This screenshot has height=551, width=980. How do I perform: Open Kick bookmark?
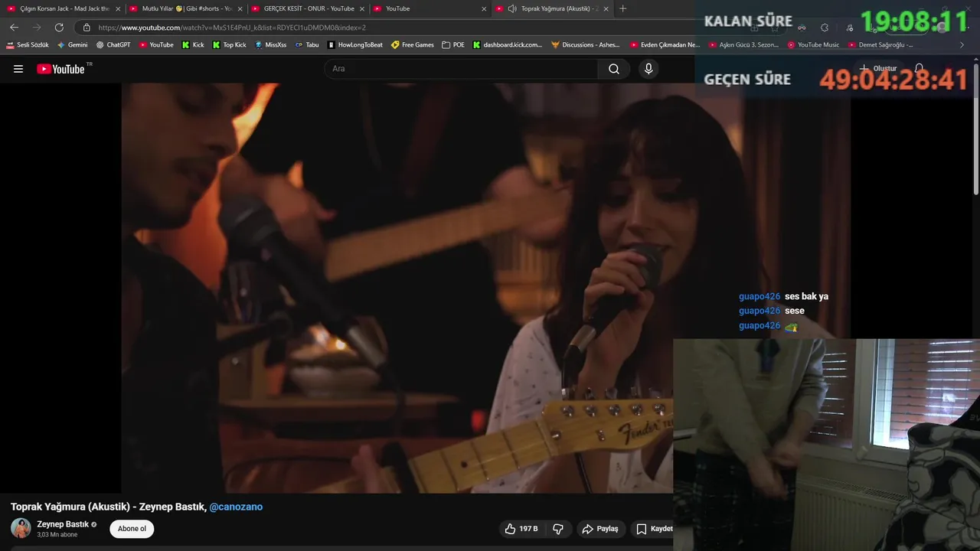[x=193, y=45]
